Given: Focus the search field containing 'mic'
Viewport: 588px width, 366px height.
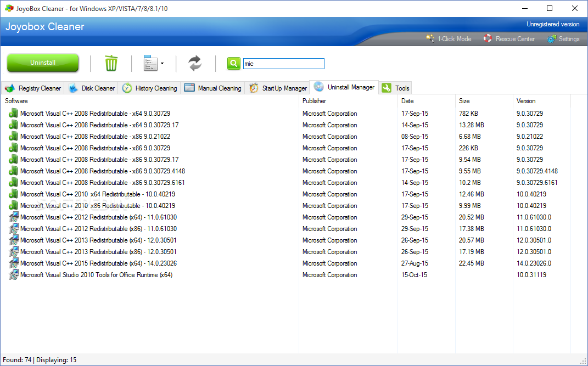Looking at the screenshot, I should [283, 64].
